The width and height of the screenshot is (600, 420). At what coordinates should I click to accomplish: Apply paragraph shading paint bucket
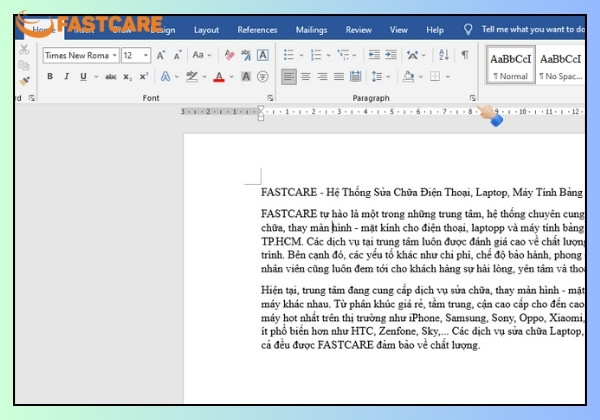[408, 77]
